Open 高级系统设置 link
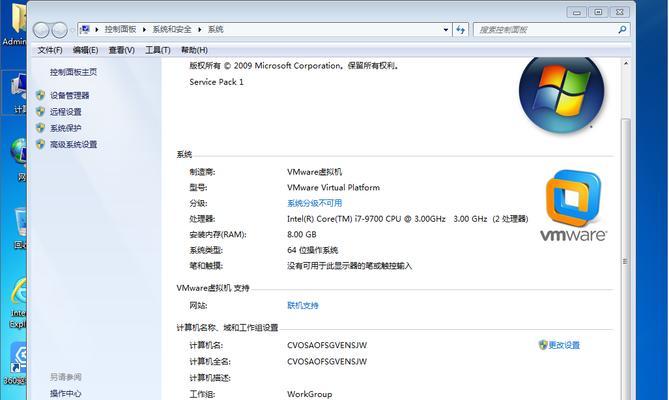Image resolution: width=669 pixels, height=400 pixels. (73, 145)
